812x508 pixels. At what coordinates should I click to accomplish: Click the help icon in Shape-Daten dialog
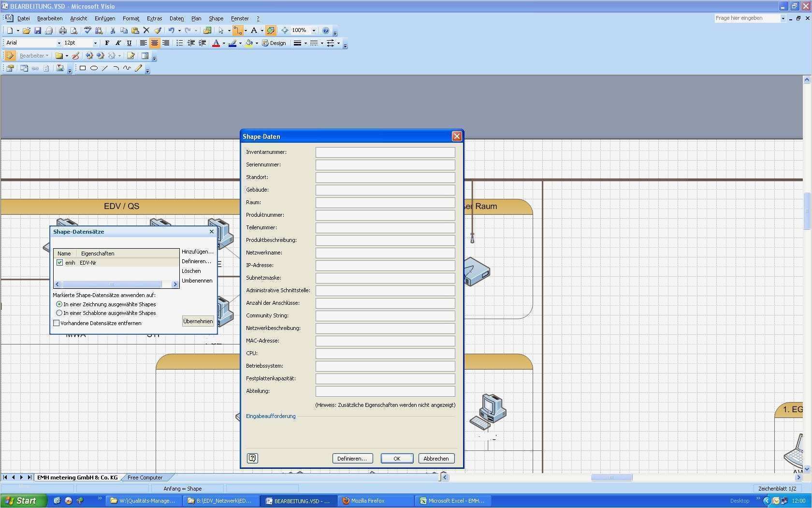[x=252, y=458]
